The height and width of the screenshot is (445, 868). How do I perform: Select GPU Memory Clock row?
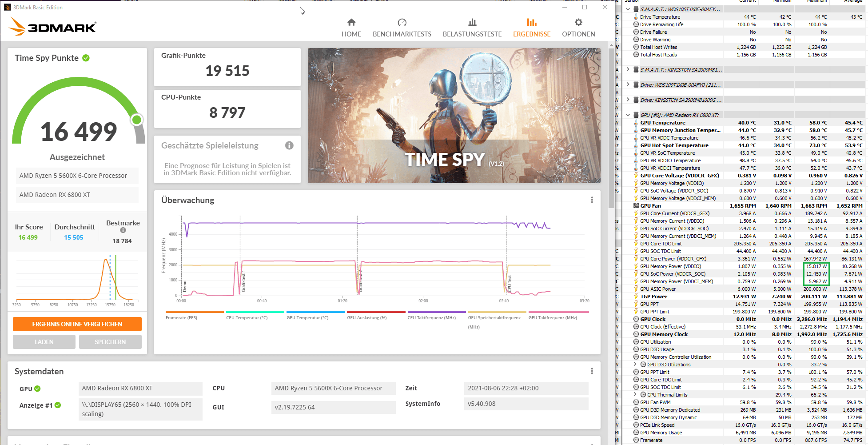coord(743,334)
